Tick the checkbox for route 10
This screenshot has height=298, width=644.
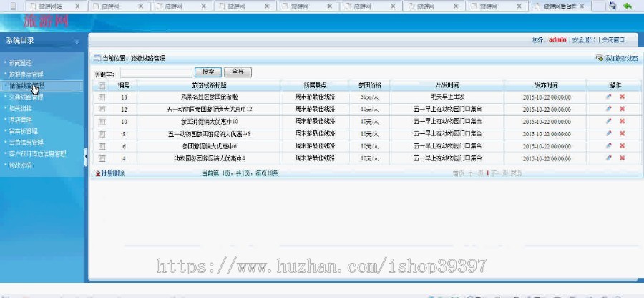click(102, 122)
